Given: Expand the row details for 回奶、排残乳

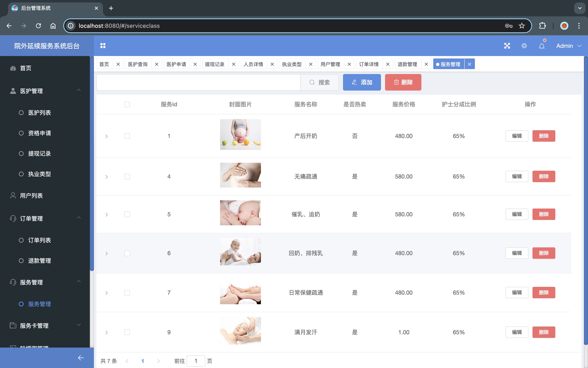Looking at the screenshot, I should [106, 254].
